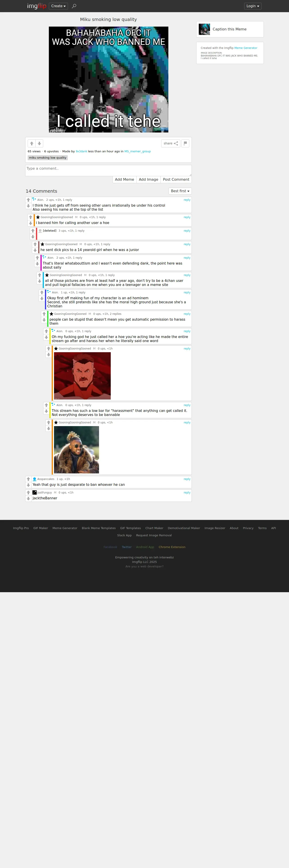Downvote the [deleted] comment
The width and height of the screenshot is (289, 868).
33,237
